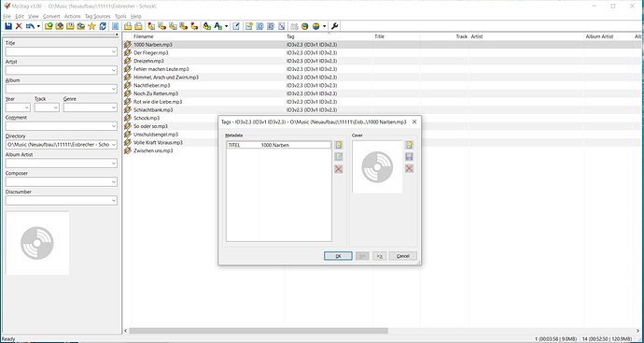Select file Nachtfieber.mp3 in the list
Screen dimensions: 644x343
[x=152, y=86]
